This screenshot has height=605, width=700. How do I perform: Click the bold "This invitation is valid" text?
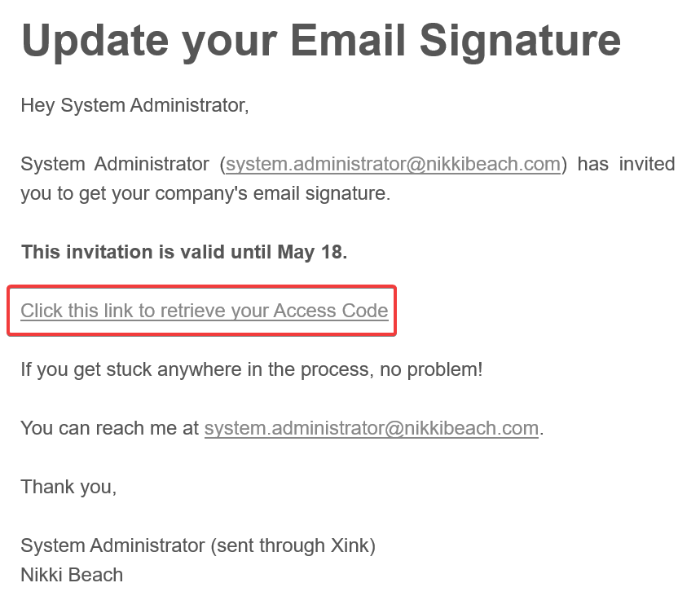[119, 252]
